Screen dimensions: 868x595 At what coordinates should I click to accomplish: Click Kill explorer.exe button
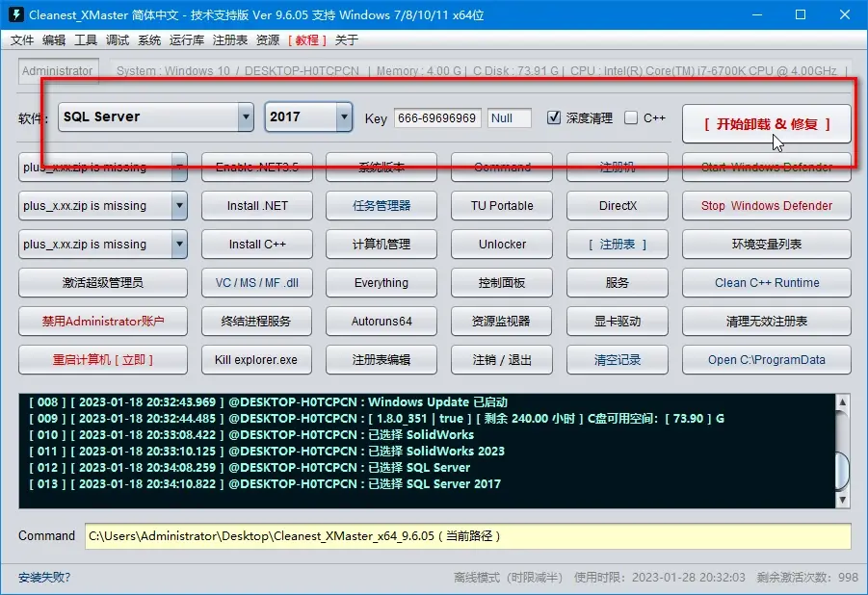[x=257, y=360]
